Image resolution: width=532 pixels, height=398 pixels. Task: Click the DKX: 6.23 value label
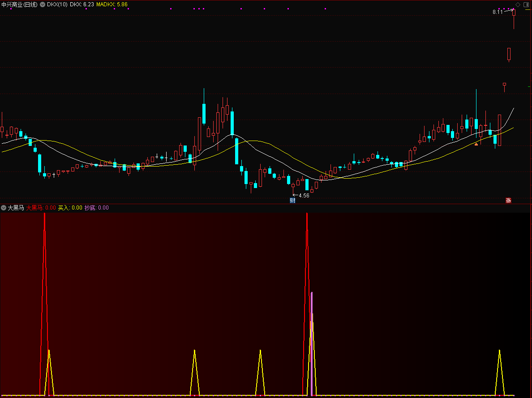tap(82, 4)
